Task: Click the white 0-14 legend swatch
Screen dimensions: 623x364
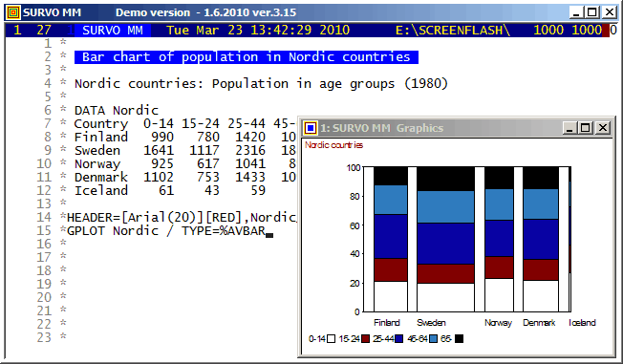Action: click(331, 338)
